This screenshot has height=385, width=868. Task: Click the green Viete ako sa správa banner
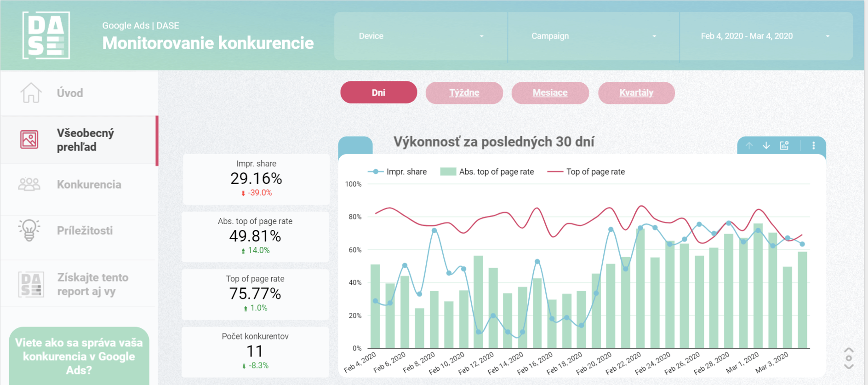coord(79,356)
